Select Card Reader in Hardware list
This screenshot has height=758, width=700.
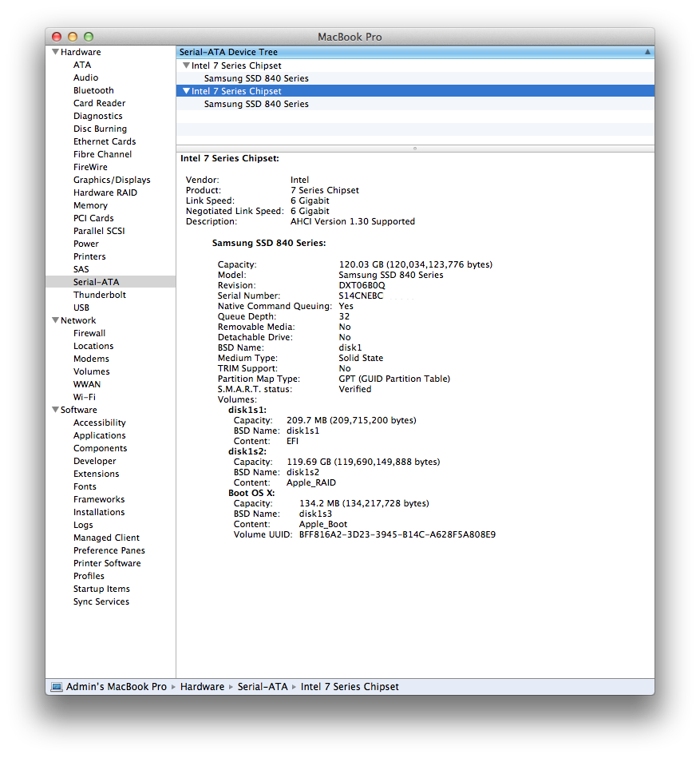(x=100, y=103)
